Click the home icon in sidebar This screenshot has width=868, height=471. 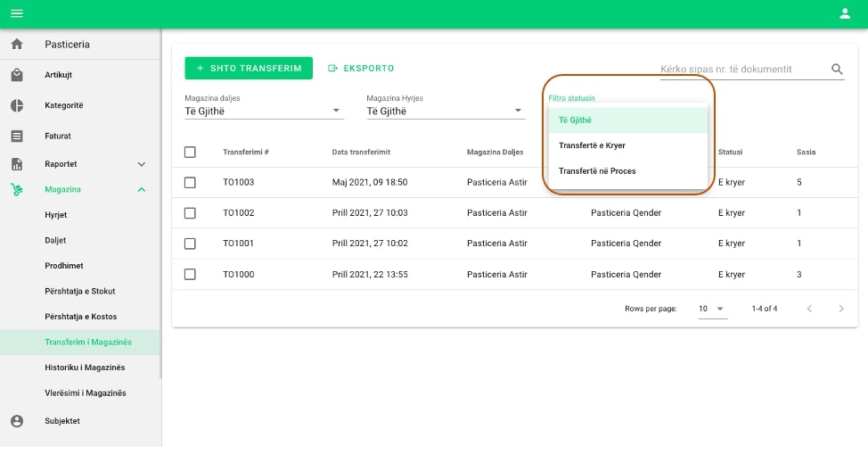tap(17, 45)
